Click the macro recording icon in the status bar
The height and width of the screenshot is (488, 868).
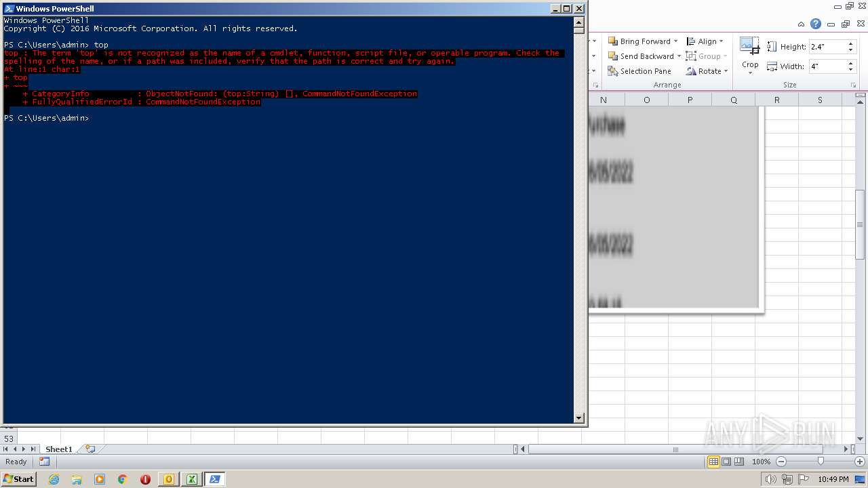44,462
